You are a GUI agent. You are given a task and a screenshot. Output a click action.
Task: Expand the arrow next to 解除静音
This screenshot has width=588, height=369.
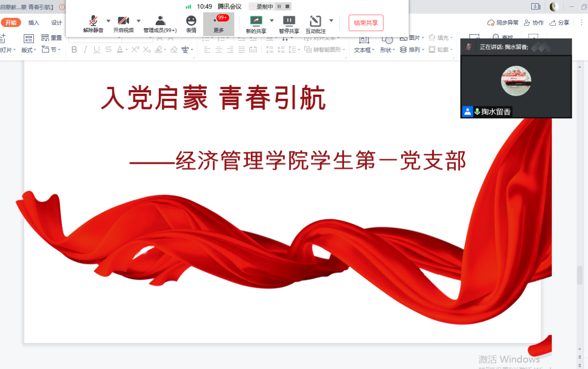108,21
